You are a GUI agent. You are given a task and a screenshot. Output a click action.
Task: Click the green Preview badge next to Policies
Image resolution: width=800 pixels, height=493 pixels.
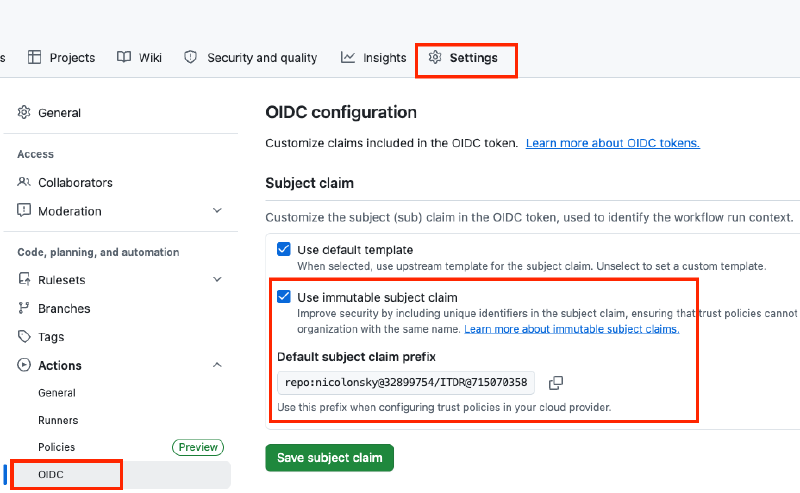click(x=198, y=447)
